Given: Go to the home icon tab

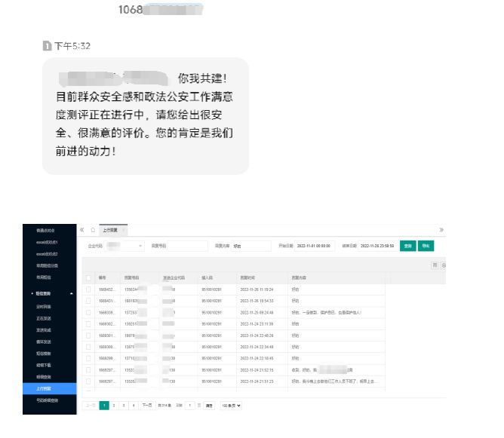Looking at the screenshot, I should point(93,230).
